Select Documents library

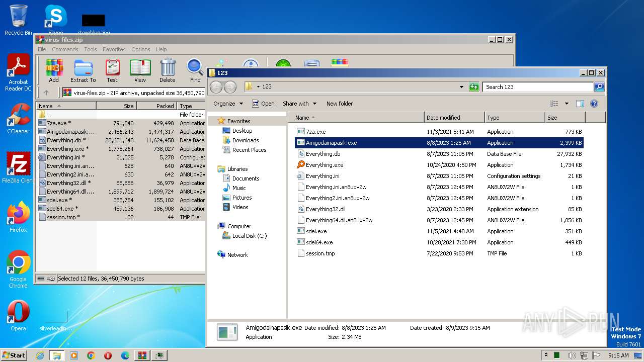coord(246,178)
